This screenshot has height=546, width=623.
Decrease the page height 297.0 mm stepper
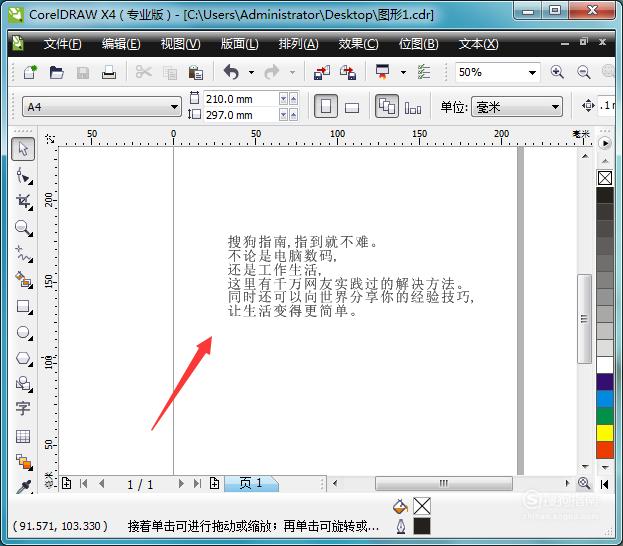pos(283,115)
